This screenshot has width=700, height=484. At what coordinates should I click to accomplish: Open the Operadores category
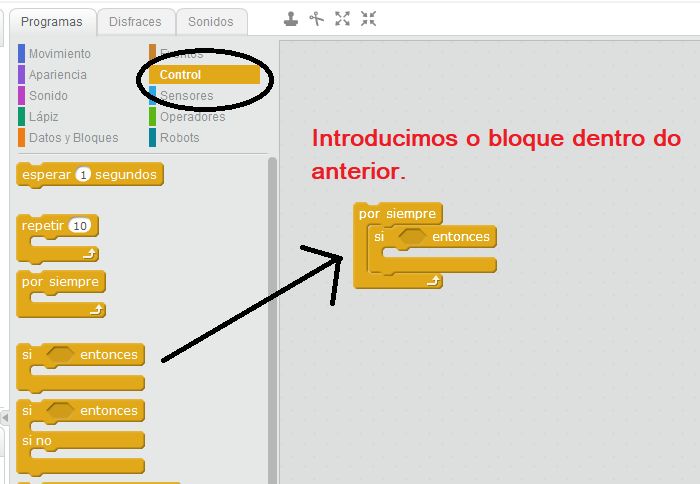(x=192, y=117)
